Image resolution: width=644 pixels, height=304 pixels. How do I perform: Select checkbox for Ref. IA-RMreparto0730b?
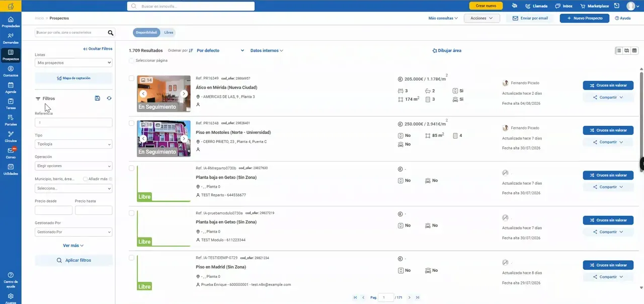132,168
